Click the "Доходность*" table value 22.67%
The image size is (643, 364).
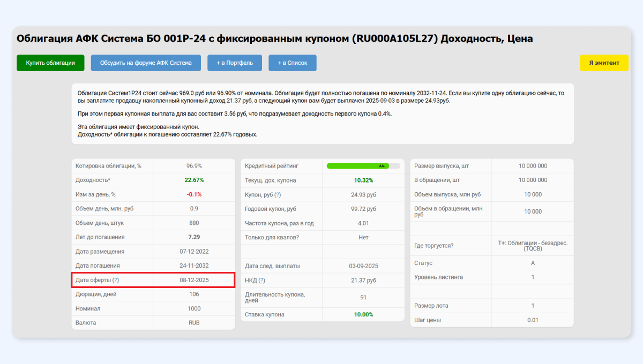click(194, 180)
